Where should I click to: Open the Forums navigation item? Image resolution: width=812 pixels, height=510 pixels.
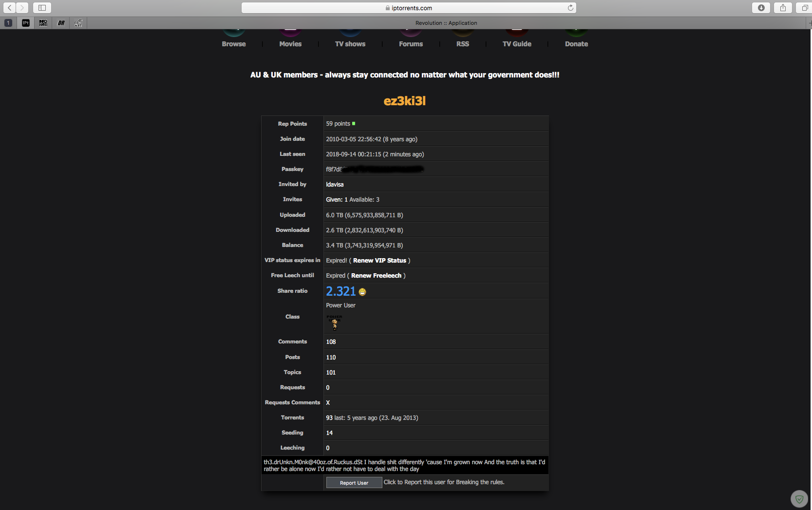[411, 44]
